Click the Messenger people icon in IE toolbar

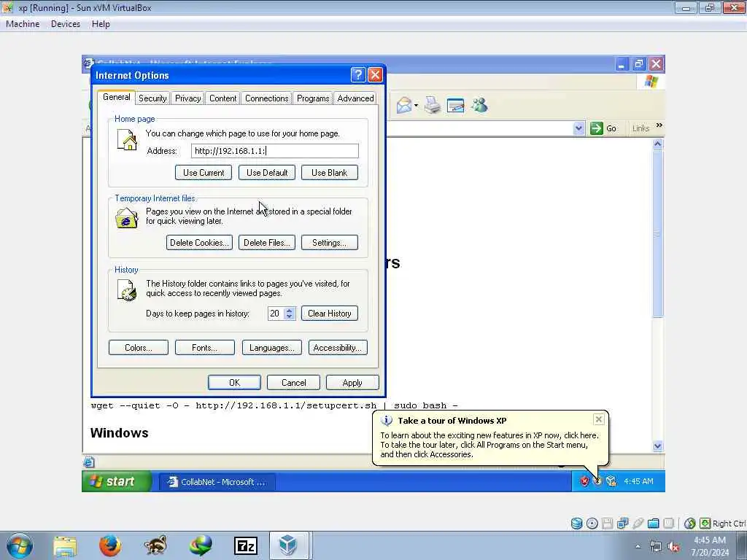coord(479,105)
